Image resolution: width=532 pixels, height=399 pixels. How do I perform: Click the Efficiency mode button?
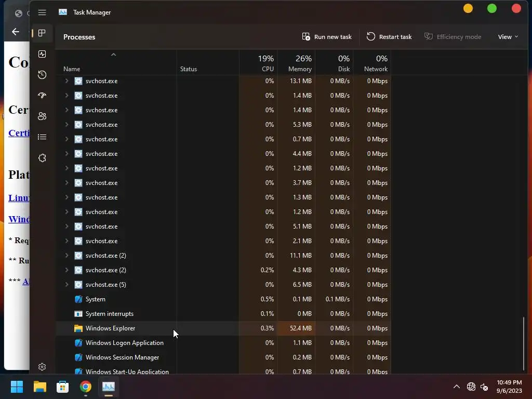coord(453,37)
